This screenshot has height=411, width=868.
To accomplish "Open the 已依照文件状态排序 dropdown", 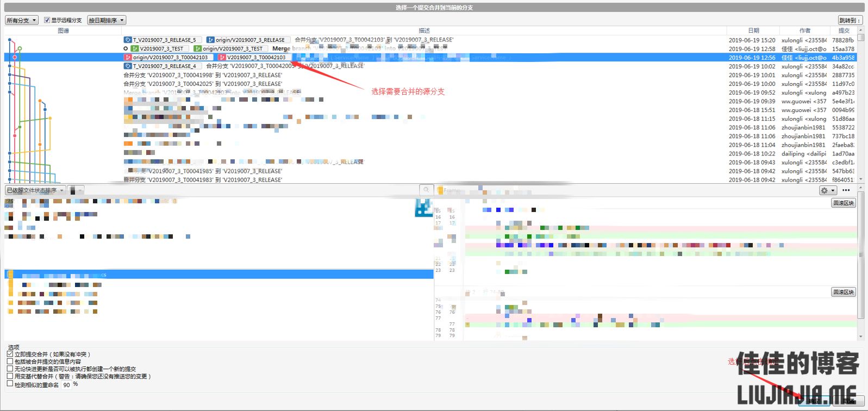I will (x=35, y=190).
